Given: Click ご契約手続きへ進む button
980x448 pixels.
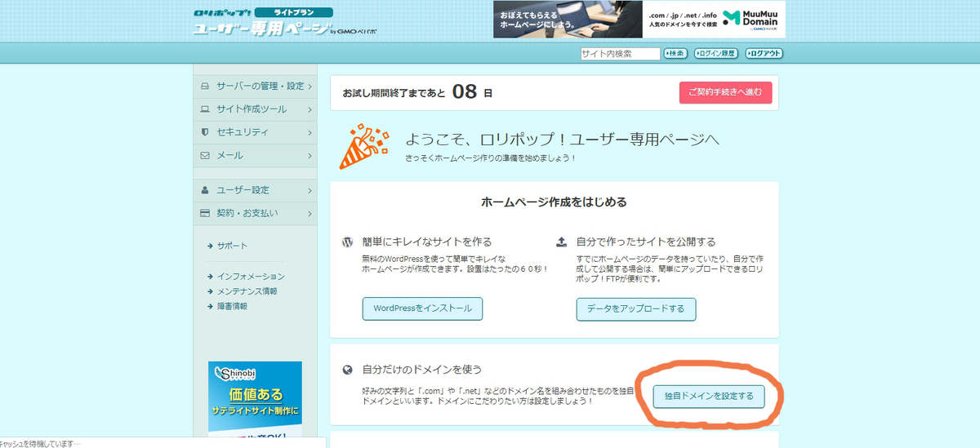Looking at the screenshot, I should click(725, 92).
